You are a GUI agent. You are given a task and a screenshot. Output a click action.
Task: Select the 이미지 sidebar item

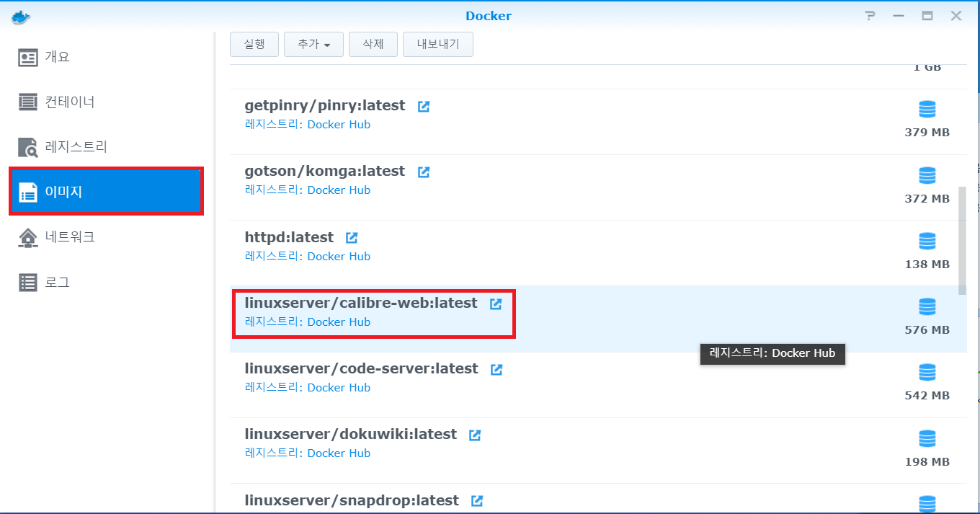point(107,192)
